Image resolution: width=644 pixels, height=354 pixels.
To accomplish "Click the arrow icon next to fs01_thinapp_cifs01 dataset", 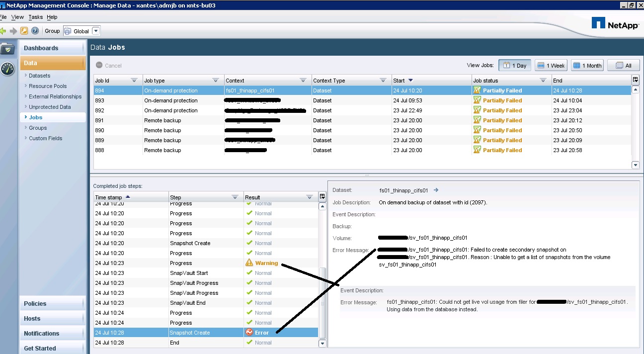I will tap(436, 190).
